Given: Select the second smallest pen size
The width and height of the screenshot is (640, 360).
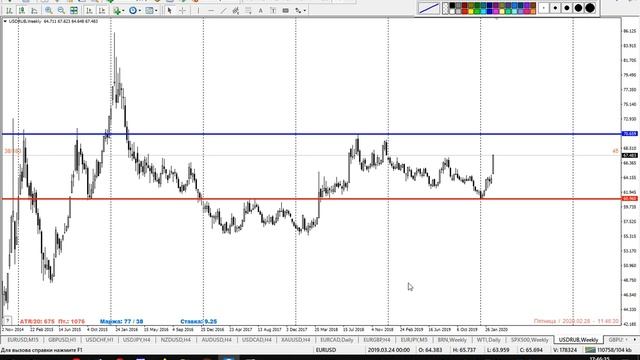Looking at the screenshot, I should click(x=555, y=8).
